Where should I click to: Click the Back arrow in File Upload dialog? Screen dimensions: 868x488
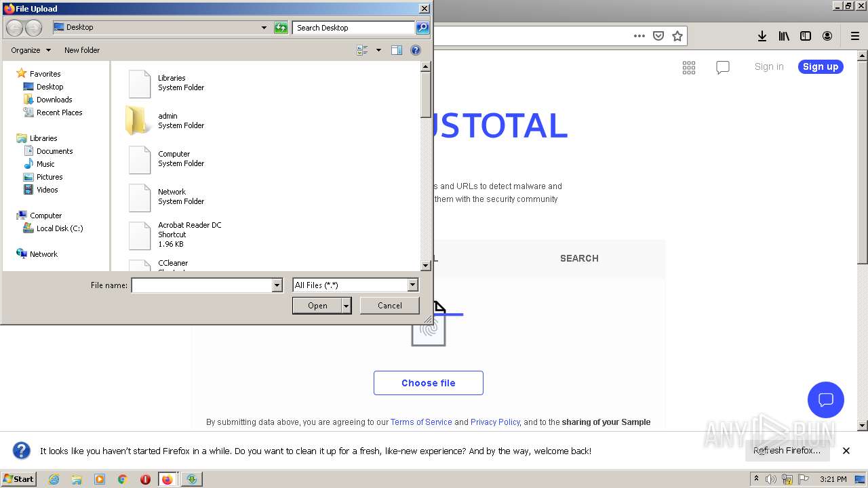[x=15, y=28]
